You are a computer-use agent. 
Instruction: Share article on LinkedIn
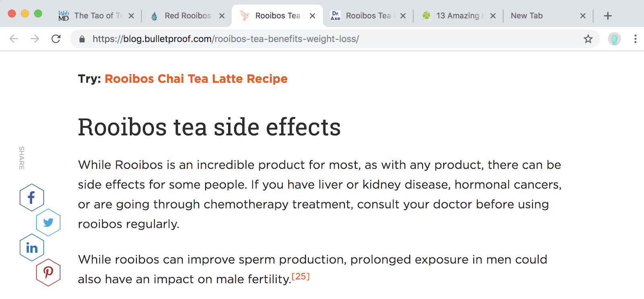tap(31, 248)
